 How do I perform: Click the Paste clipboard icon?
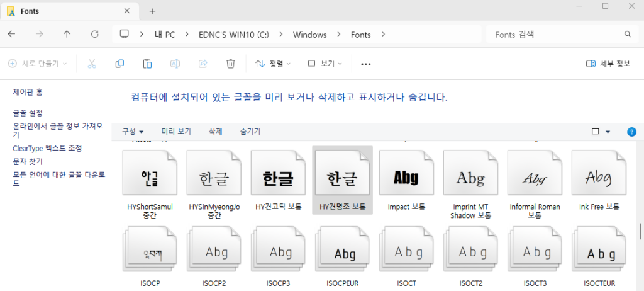pyautogui.click(x=147, y=64)
